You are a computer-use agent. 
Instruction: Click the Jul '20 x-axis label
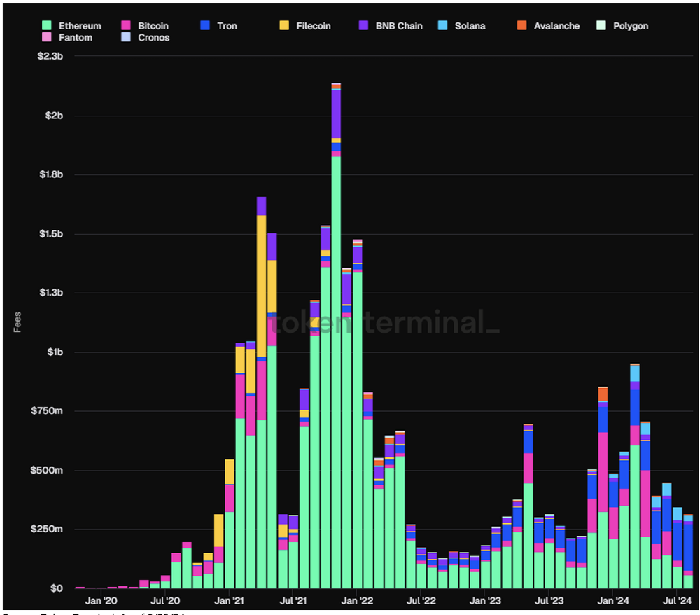click(165, 601)
